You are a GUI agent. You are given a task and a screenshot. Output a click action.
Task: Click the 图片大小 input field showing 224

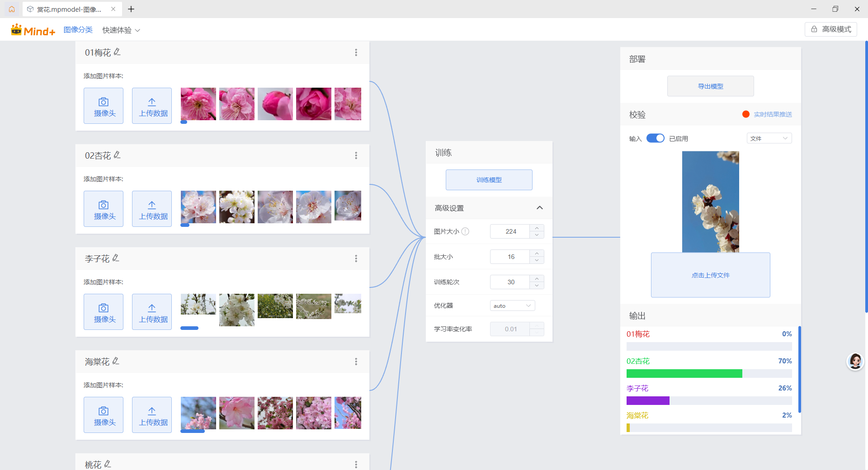click(510, 231)
